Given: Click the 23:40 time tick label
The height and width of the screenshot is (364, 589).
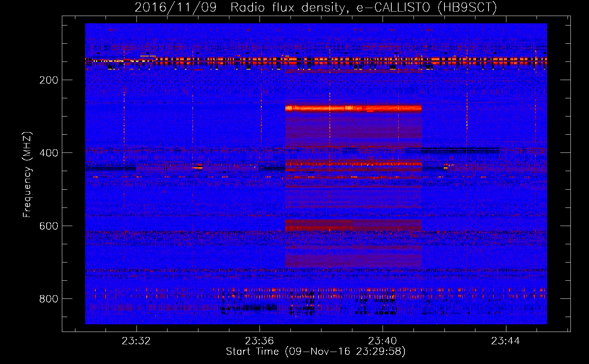Looking at the screenshot, I should click(x=382, y=341).
